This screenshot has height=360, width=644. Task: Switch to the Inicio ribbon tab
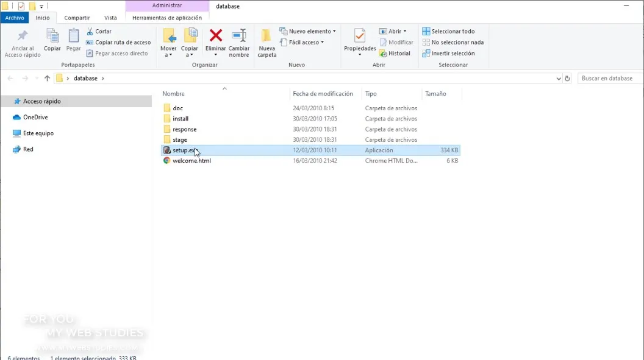point(42,18)
